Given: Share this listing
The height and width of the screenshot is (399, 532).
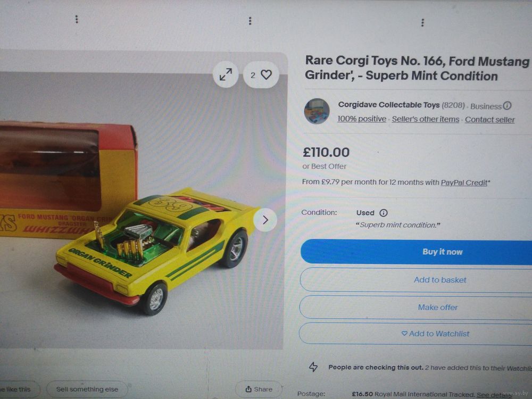Looking at the screenshot, I should click(x=259, y=389).
